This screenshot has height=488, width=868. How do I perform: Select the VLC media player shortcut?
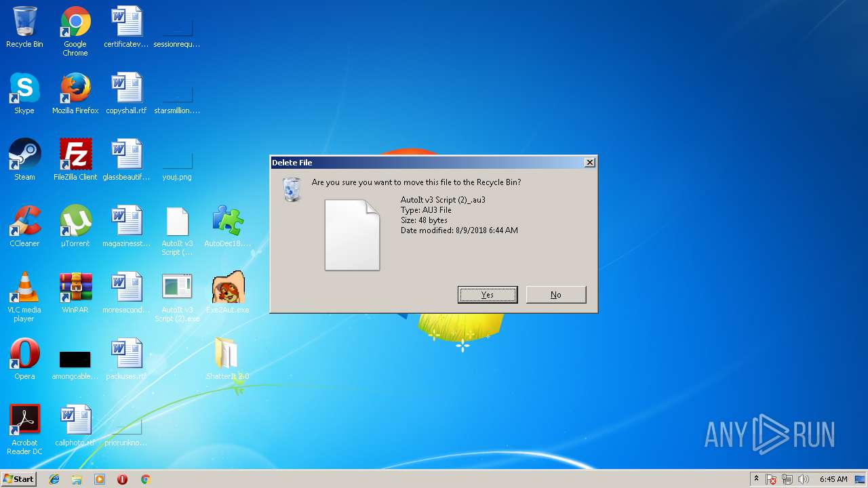[x=24, y=297]
